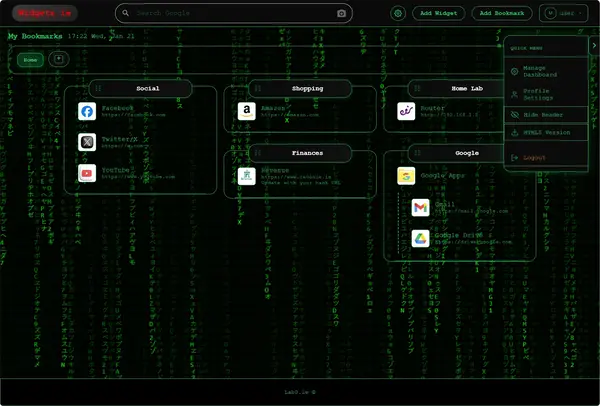600x406 pixels.
Task: Click the Google Drive icon
Action: point(420,239)
